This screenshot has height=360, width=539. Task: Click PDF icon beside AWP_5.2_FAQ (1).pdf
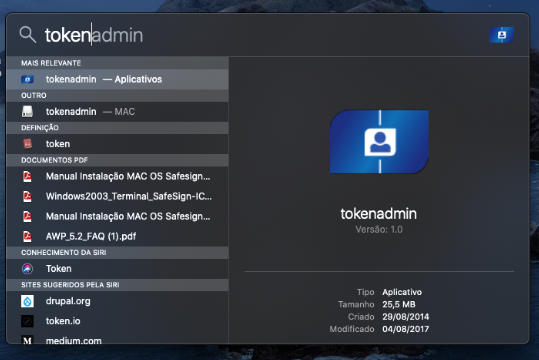click(27, 236)
